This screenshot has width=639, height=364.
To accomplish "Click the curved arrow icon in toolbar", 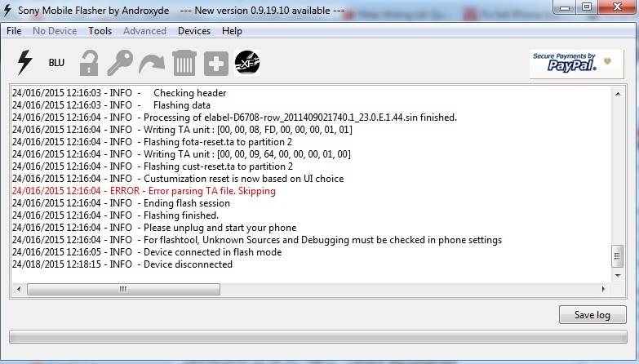I will [152, 64].
